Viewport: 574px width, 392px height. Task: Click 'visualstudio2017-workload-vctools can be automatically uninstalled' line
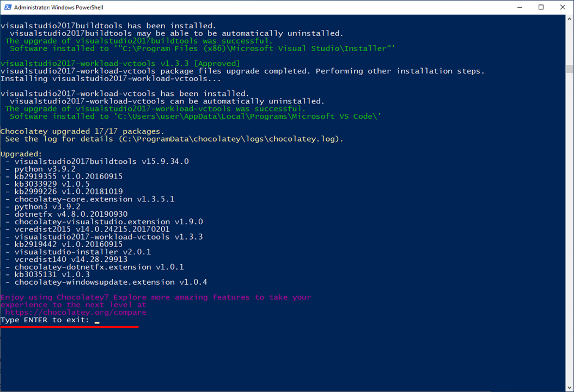(167, 101)
